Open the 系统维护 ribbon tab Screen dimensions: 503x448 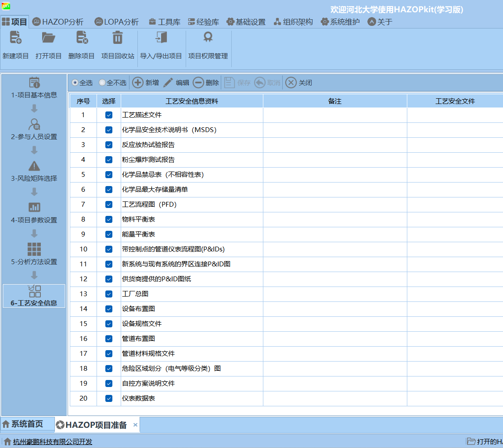click(x=340, y=22)
